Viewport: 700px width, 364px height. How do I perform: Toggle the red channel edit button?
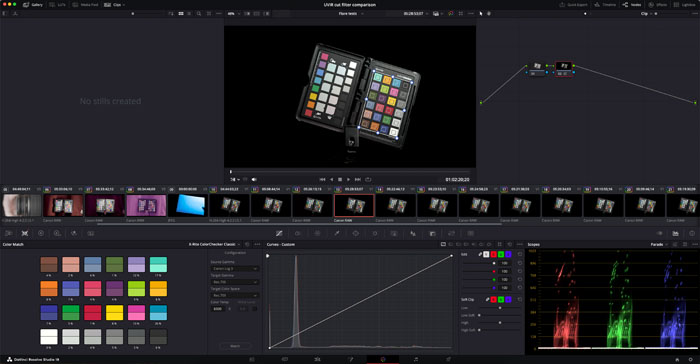coord(494,254)
